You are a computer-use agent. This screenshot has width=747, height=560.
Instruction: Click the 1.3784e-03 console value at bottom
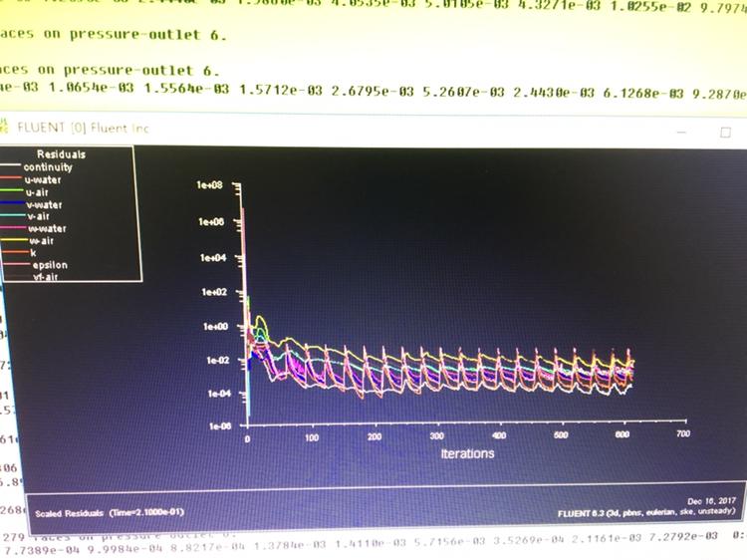point(290,543)
